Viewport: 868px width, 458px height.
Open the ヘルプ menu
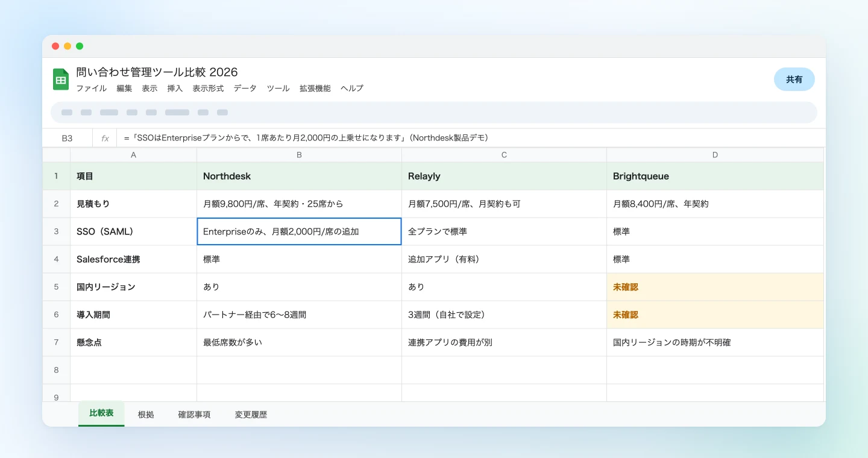tap(352, 89)
